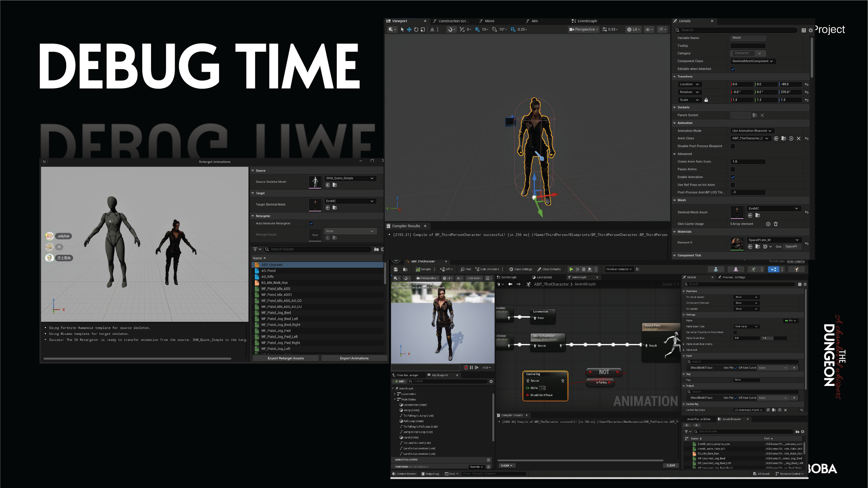The height and width of the screenshot is (488, 868).
Task: Click the save icon in ABP_TheCharacter toolbar
Action: coord(395,269)
